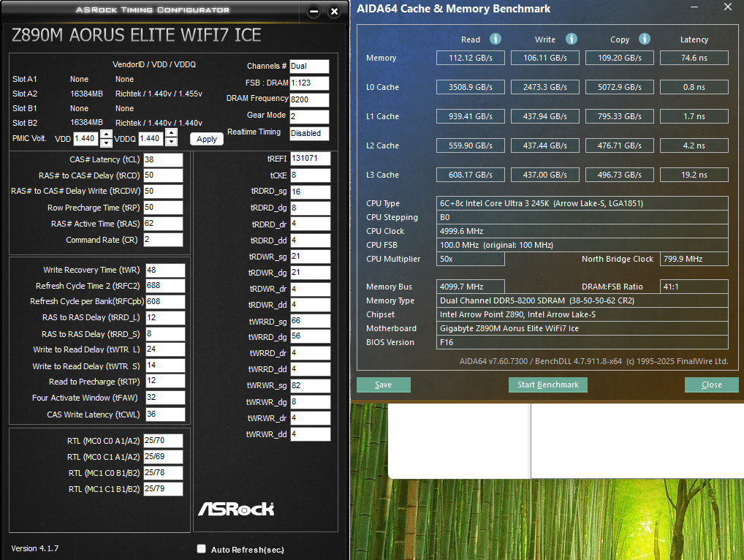Screen dimensions: 744x560
Task: Click the Four Activate Window (tFAW) field
Action: [x=165, y=398]
